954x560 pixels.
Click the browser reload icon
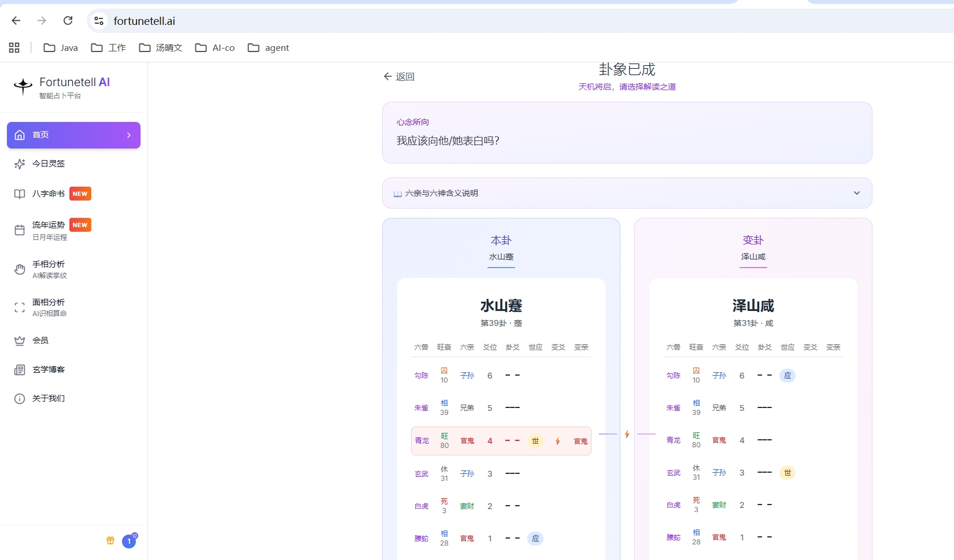point(68,21)
